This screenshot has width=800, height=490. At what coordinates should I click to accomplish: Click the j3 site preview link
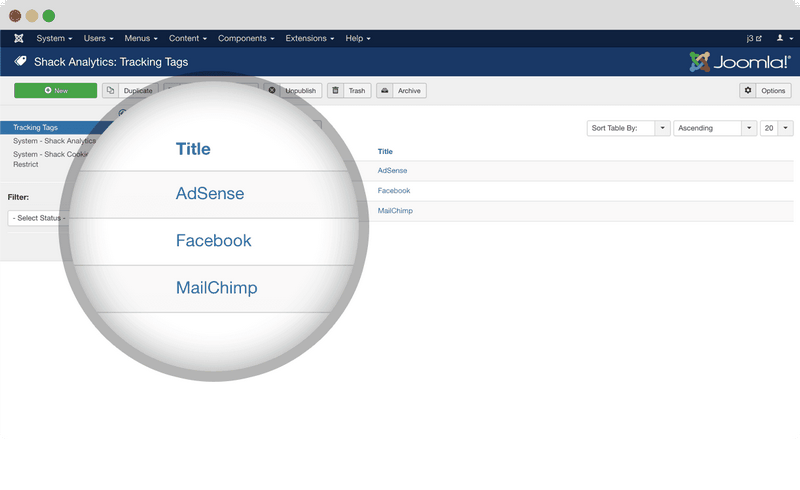coord(753,38)
